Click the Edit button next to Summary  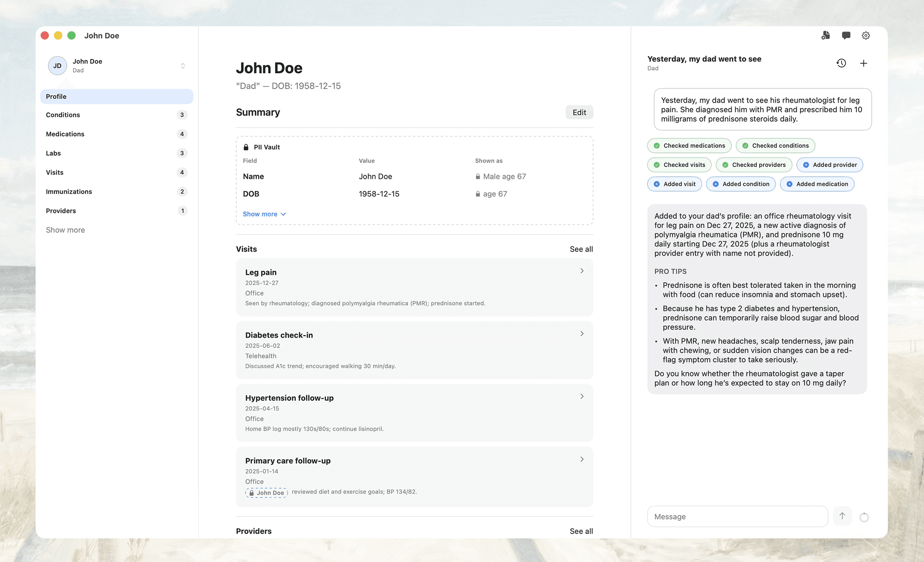[579, 112]
